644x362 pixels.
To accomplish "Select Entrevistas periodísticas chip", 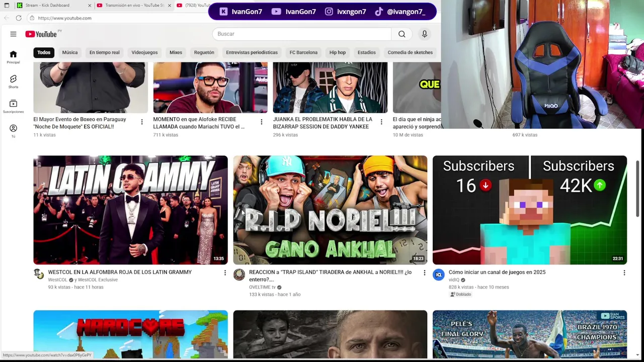I will point(252,52).
